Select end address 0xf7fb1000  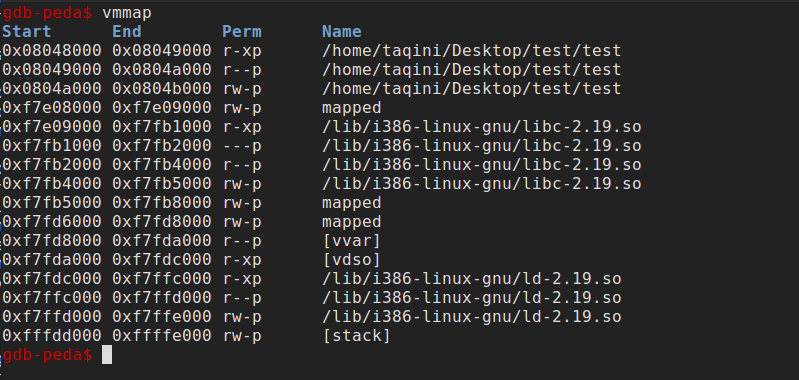[162, 126]
